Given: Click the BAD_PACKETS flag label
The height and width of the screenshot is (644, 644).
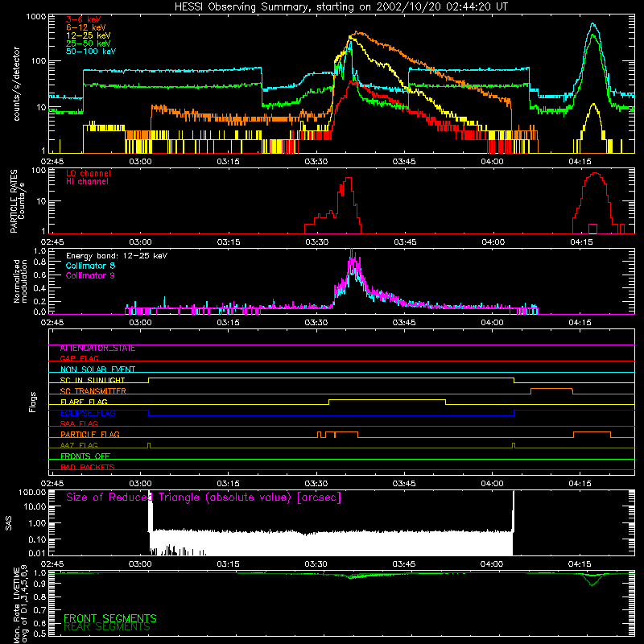Looking at the screenshot, I should pos(88,467).
